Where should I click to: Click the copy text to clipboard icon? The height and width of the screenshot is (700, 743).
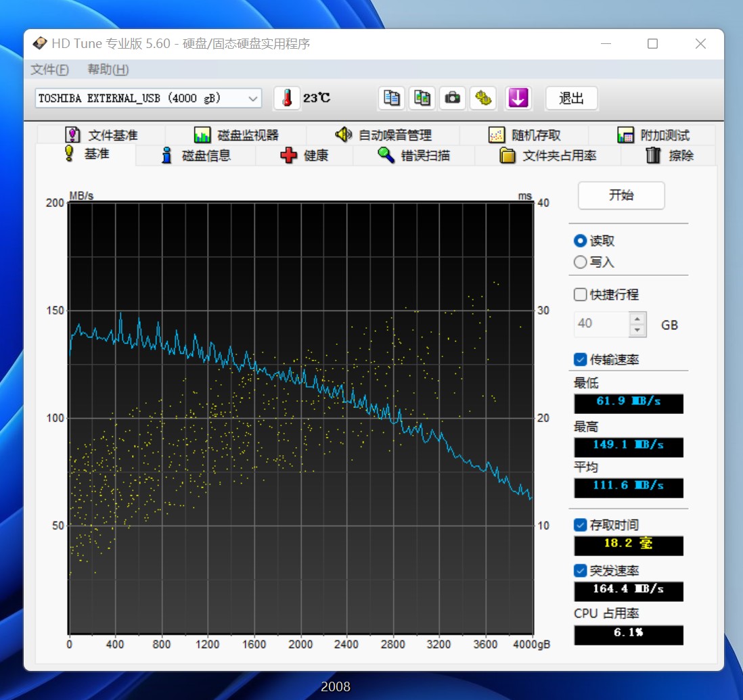(x=392, y=98)
